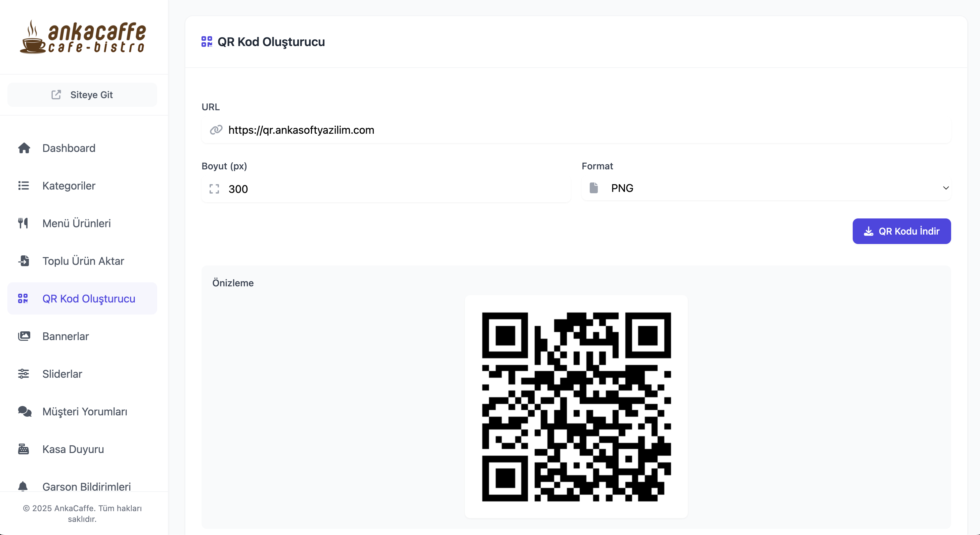Open QR Kod Oluşturucu sidebar item
980x535 pixels.
click(82, 298)
